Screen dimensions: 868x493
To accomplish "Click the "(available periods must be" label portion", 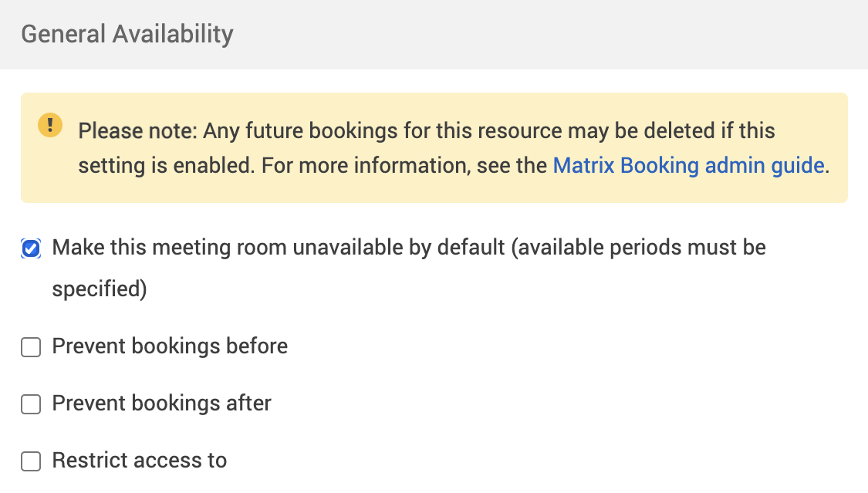I will [638, 248].
